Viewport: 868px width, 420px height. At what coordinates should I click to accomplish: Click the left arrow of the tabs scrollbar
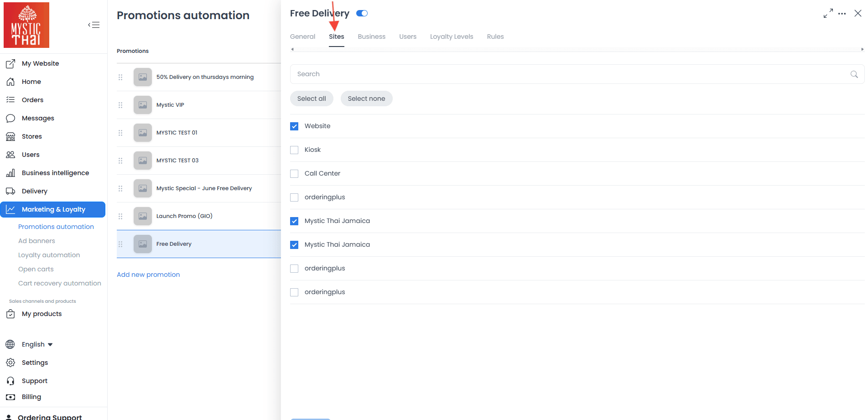point(292,49)
